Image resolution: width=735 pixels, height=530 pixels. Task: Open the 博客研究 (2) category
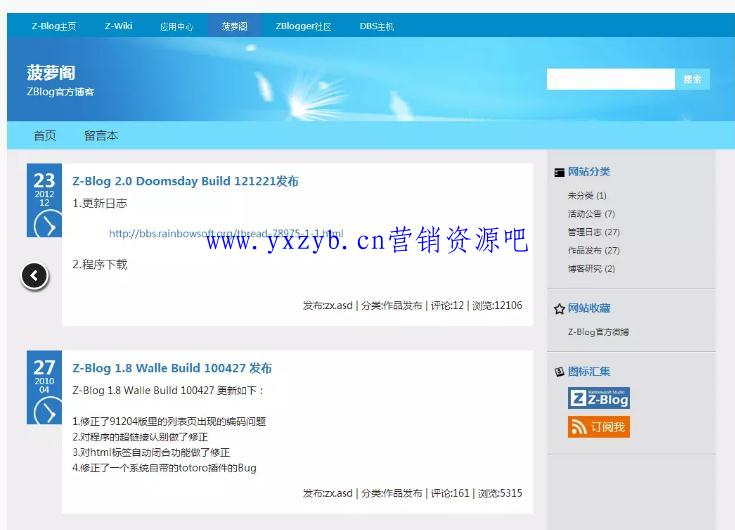[591, 269]
